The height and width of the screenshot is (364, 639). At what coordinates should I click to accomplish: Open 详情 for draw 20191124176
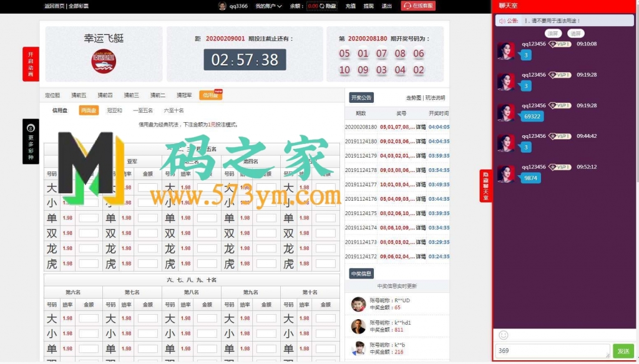click(x=421, y=199)
